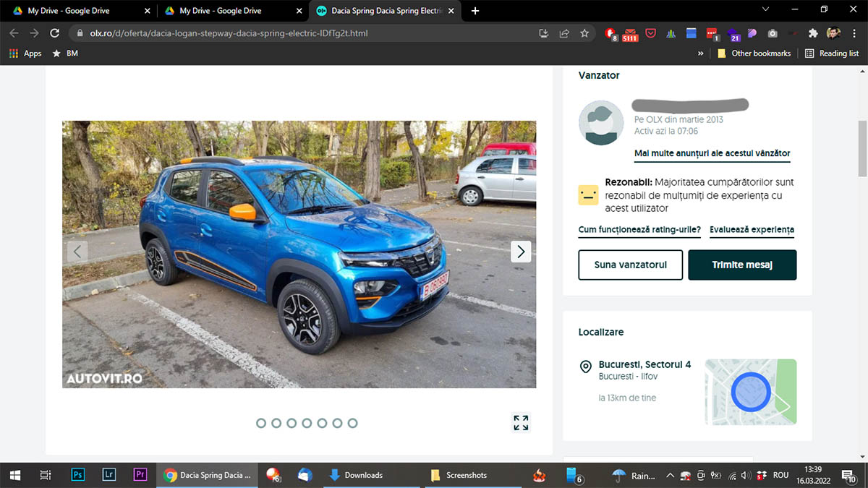Screen dimensions: 868x488
Task: Show hidden system tray icons
Action: [670, 475]
